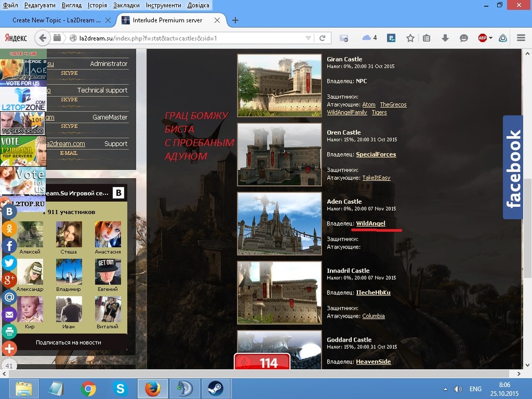Click Подписаться на новости button

pyautogui.click(x=68, y=342)
